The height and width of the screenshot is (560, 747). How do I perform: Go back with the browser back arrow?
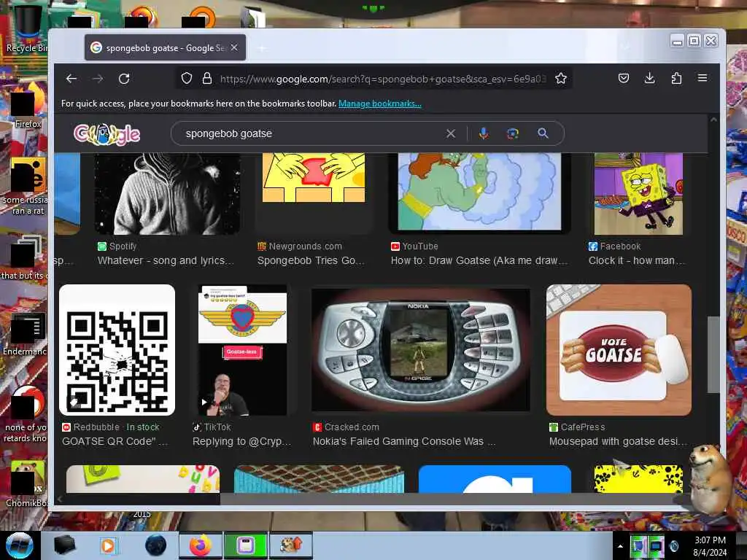click(71, 79)
